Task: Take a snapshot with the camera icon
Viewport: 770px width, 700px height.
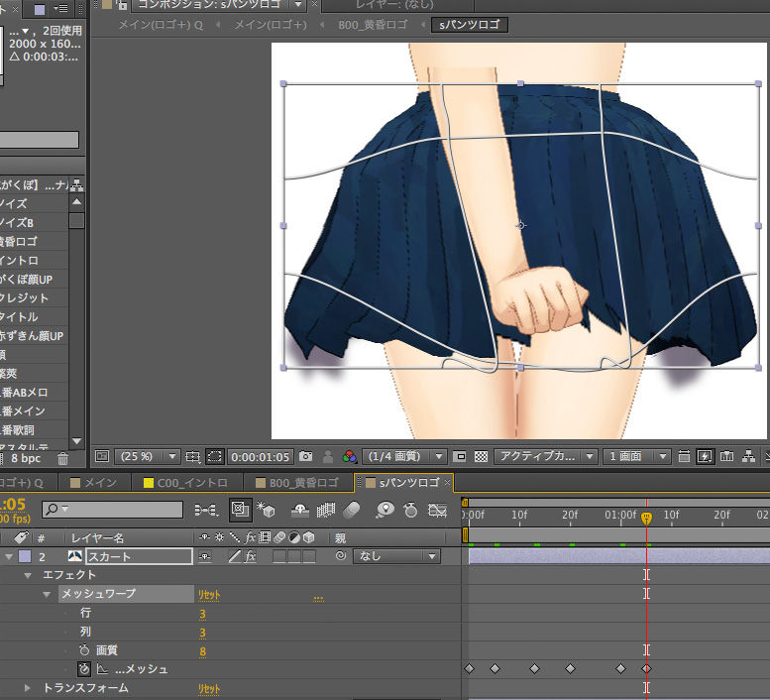Action: (x=305, y=456)
